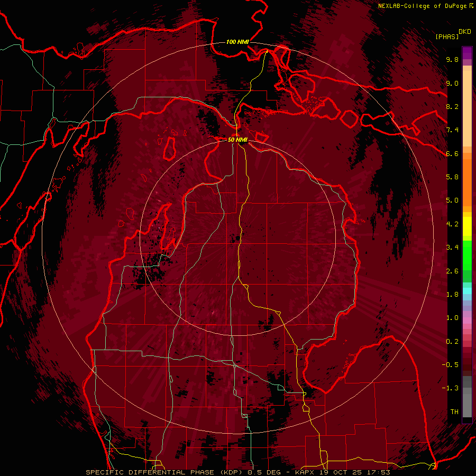Click the [PHAS] legend label
476x476 pixels.
447,36
